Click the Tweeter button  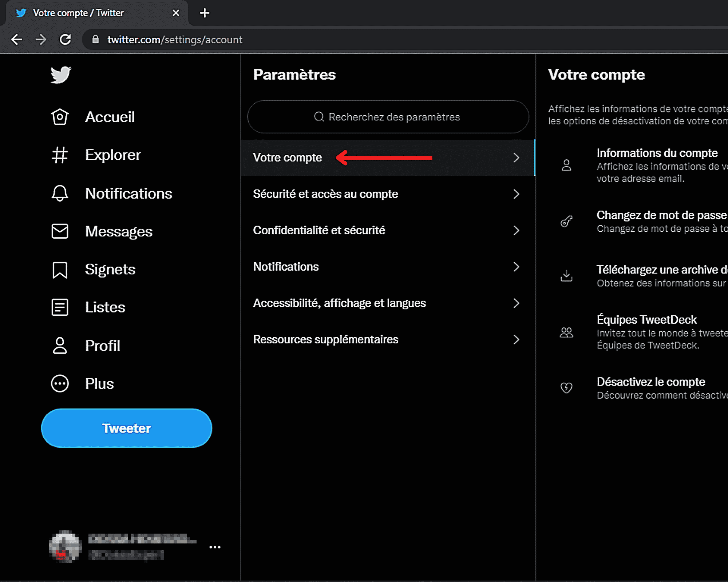coord(127,428)
